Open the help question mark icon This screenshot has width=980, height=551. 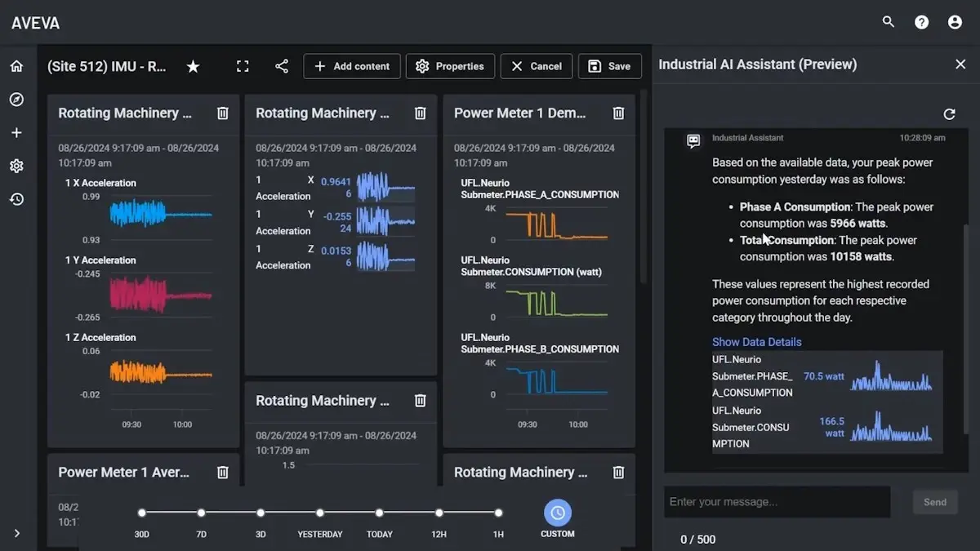tap(921, 22)
